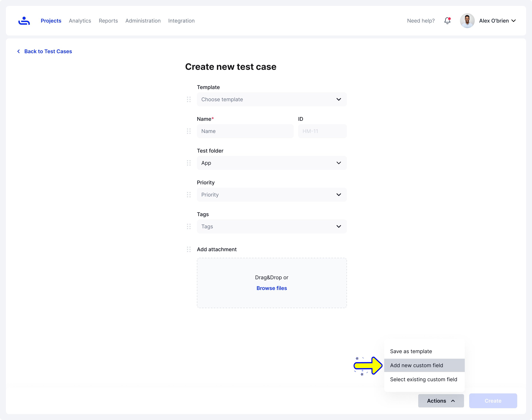The height and width of the screenshot is (420, 532).
Task: Click the Browse files link
Action: 272,288
